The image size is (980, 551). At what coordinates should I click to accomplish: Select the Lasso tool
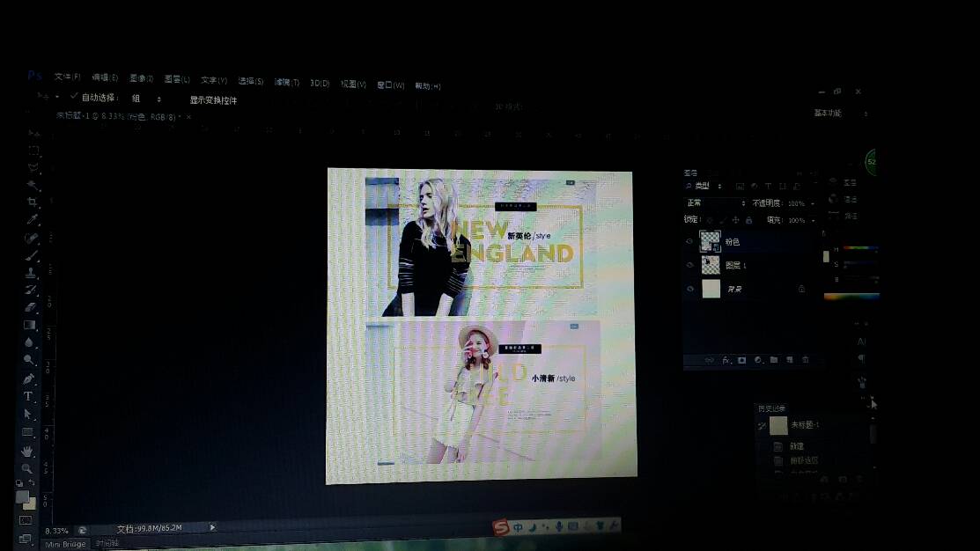[x=33, y=167]
